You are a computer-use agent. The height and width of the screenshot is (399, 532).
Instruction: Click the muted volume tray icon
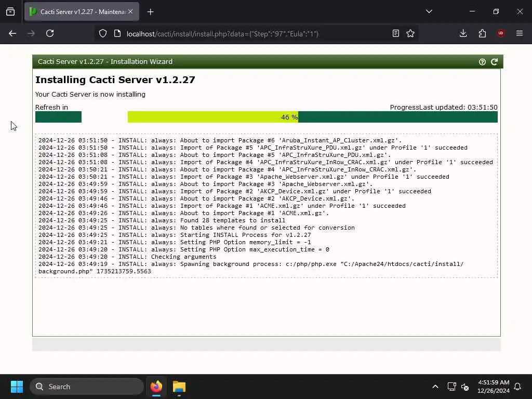click(x=465, y=387)
